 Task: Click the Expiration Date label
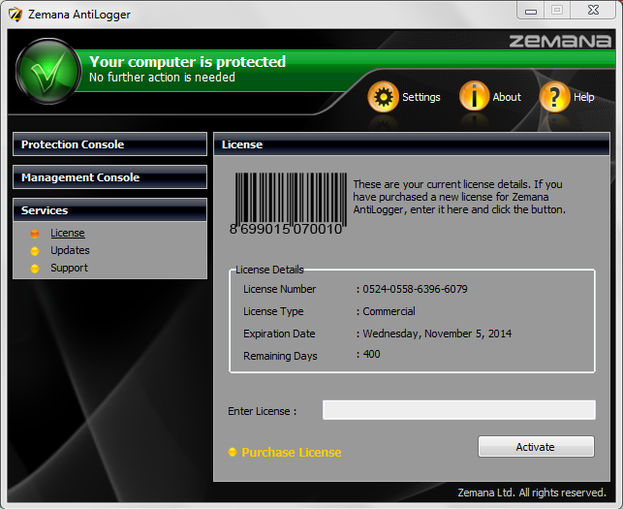(279, 333)
